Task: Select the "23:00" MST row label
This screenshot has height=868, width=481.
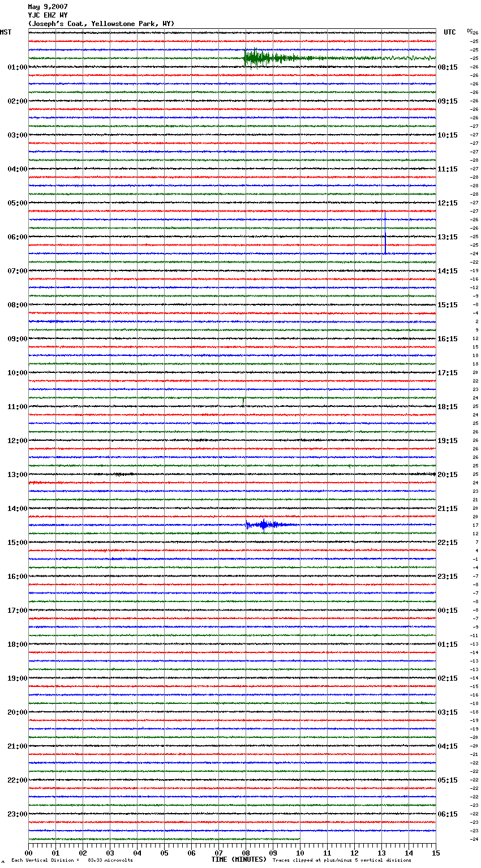Action: pyautogui.click(x=18, y=814)
